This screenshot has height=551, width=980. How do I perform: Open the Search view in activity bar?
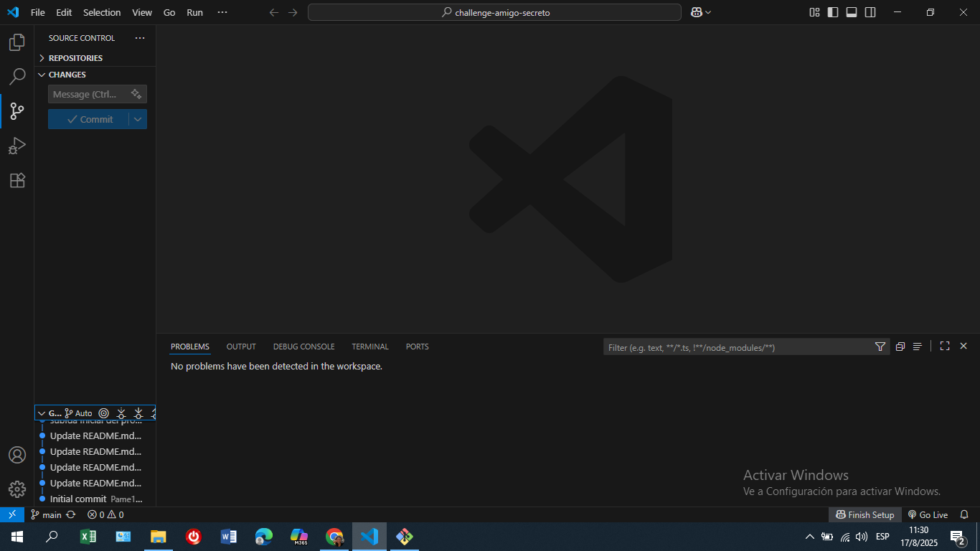[17, 77]
